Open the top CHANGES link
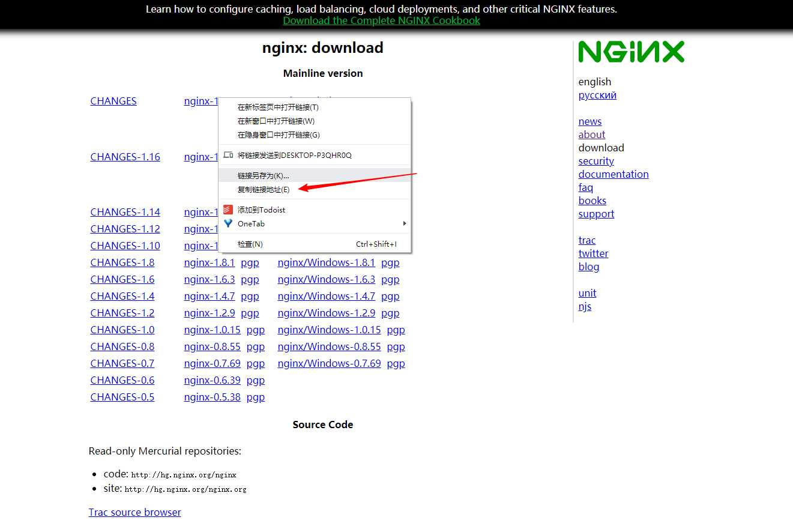This screenshot has width=793, height=532. (113, 101)
